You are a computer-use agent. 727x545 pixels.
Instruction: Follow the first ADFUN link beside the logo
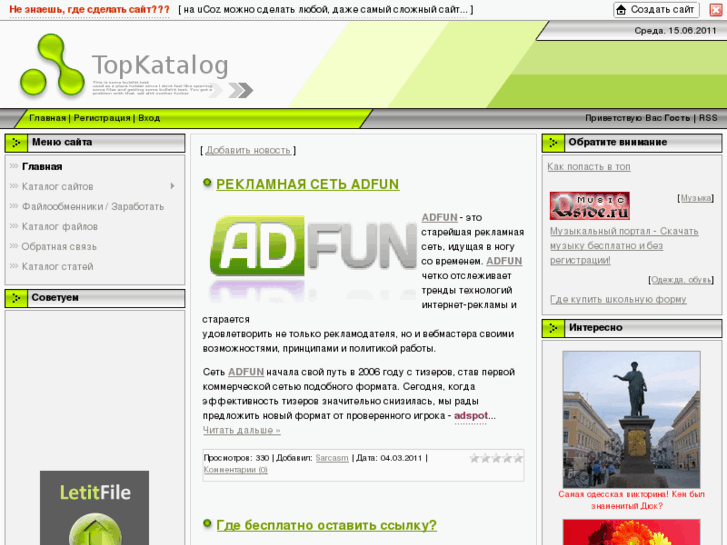coord(440,217)
